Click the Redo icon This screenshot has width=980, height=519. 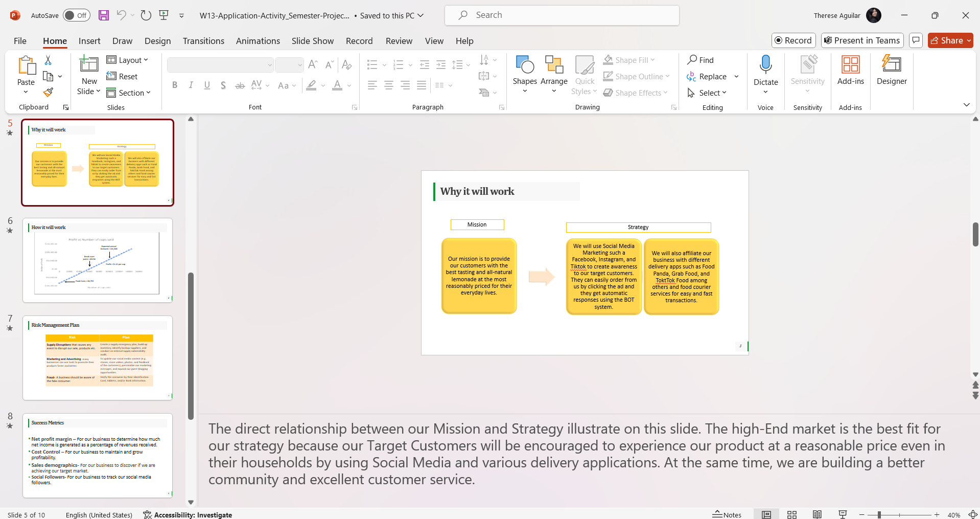point(146,15)
